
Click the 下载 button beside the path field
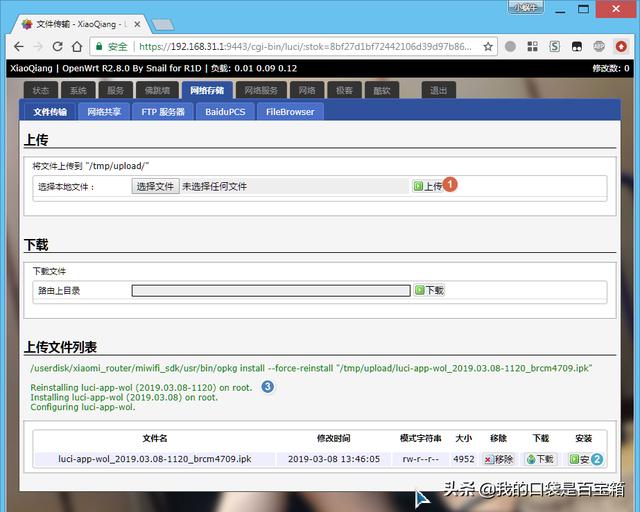(429, 290)
